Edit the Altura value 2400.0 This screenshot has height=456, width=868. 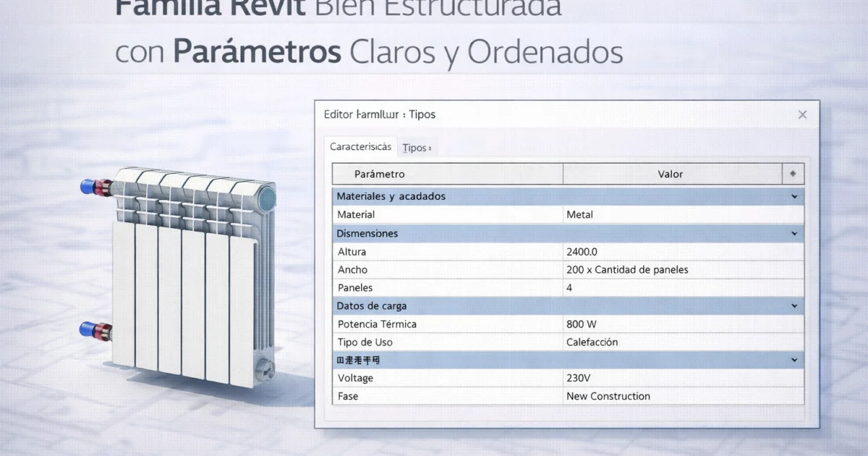(x=580, y=251)
